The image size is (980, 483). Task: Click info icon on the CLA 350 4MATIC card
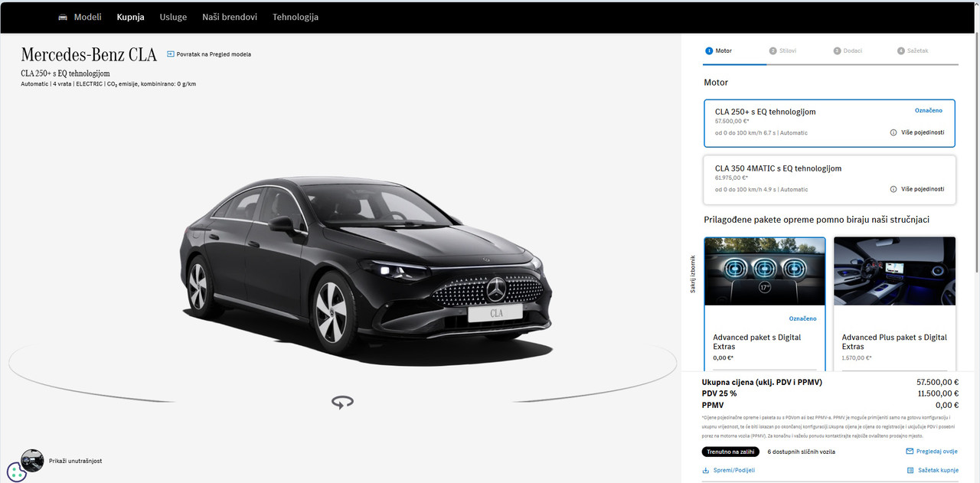click(893, 189)
